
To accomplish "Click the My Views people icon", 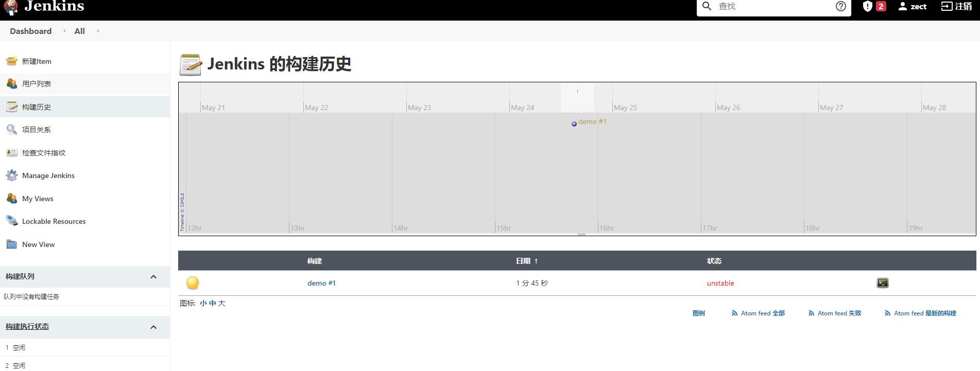I will 12,198.
